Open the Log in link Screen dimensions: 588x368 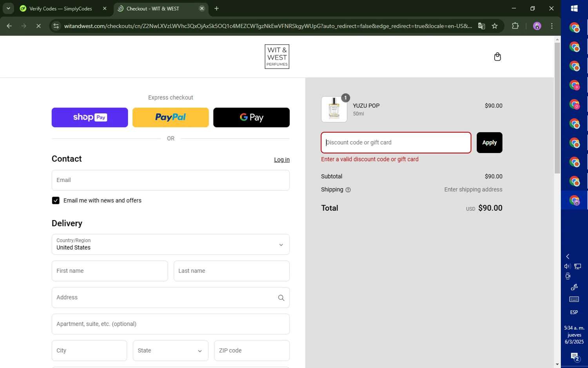point(281,160)
